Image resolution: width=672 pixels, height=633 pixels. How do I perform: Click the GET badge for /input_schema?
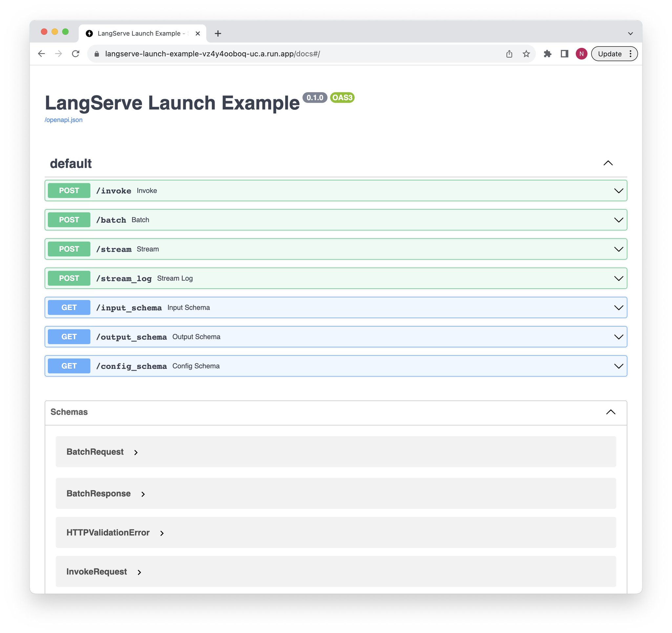[x=69, y=308]
